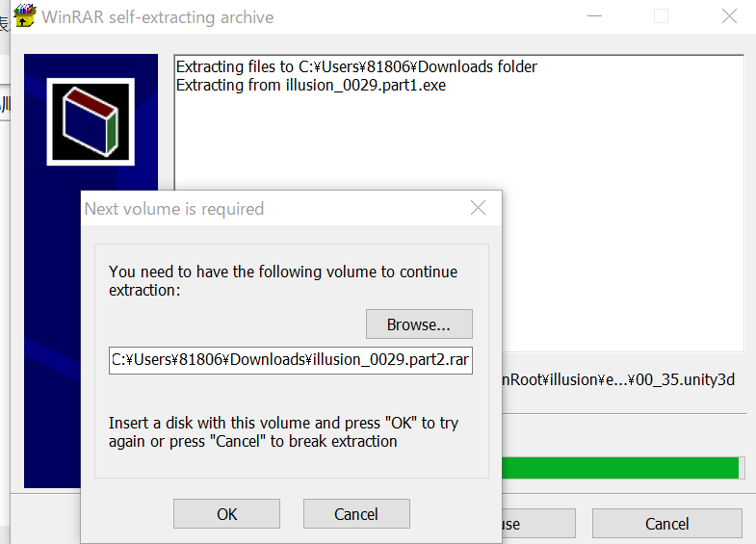Viewport: 756px width, 544px height.
Task: Click the disabled maximize window icon
Action: click(661, 16)
